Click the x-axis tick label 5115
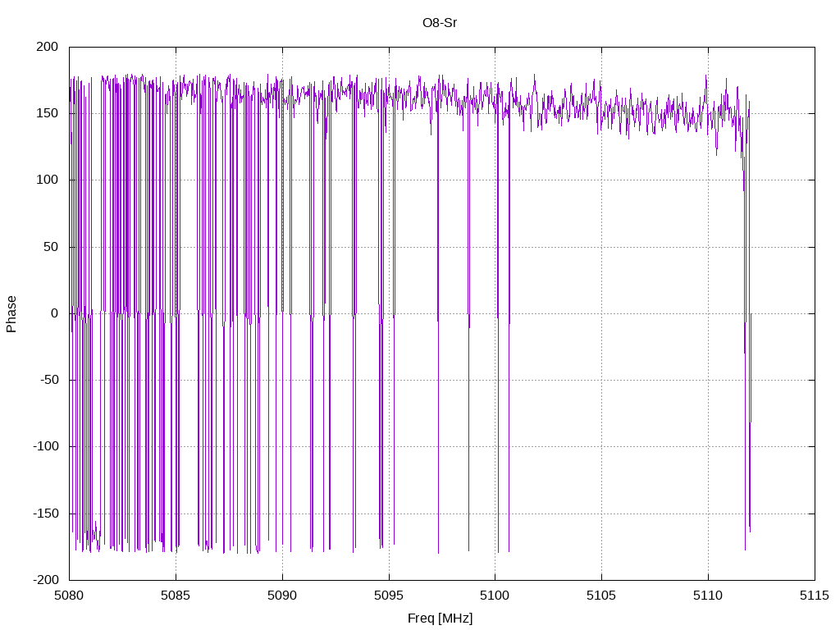 [815, 596]
